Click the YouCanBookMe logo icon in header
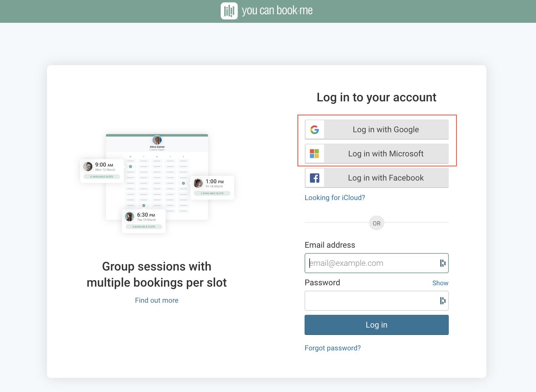The height and width of the screenshot is (392, 536). (x=229, y=11)
